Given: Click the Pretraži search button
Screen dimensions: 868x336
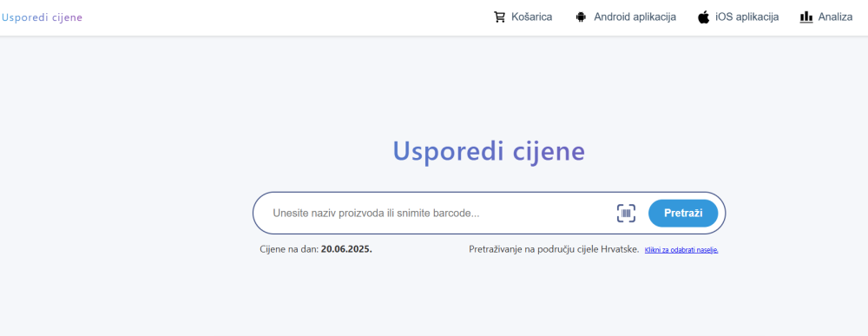Looking at the screenshot, I should (683, 213).
